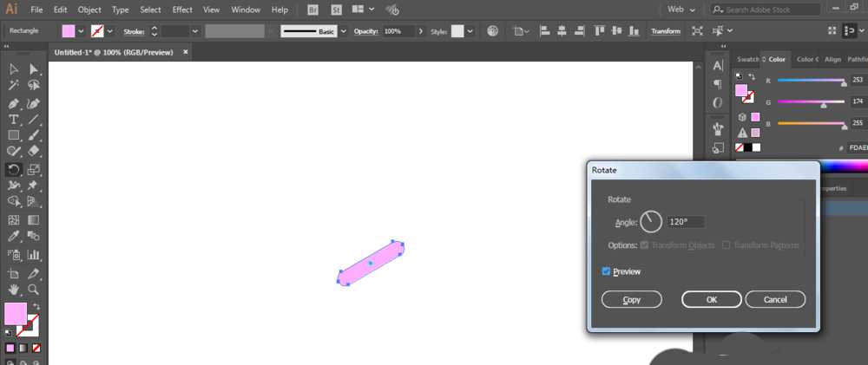The height and width of the screenshot is (365, 868).
Task: Click the Angle input field
Action: (686, 222)
